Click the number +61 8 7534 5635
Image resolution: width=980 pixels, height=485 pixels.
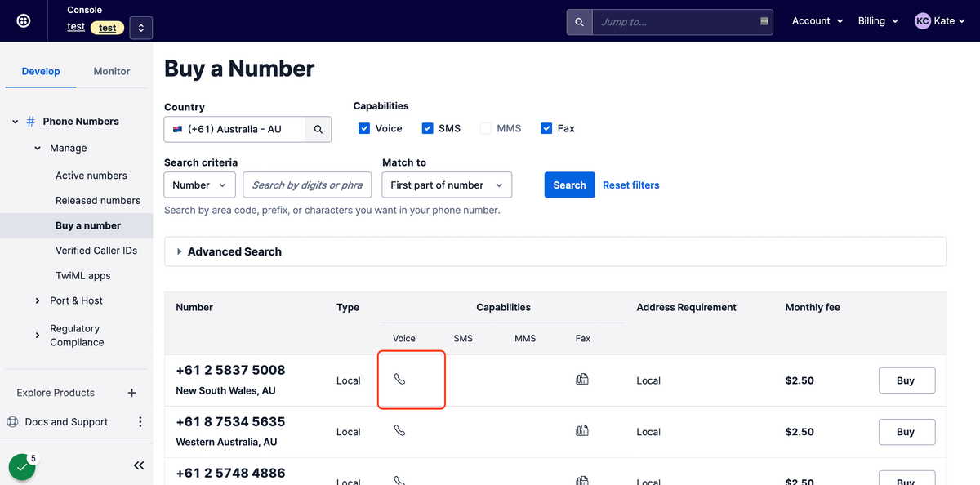coord(230,421)
